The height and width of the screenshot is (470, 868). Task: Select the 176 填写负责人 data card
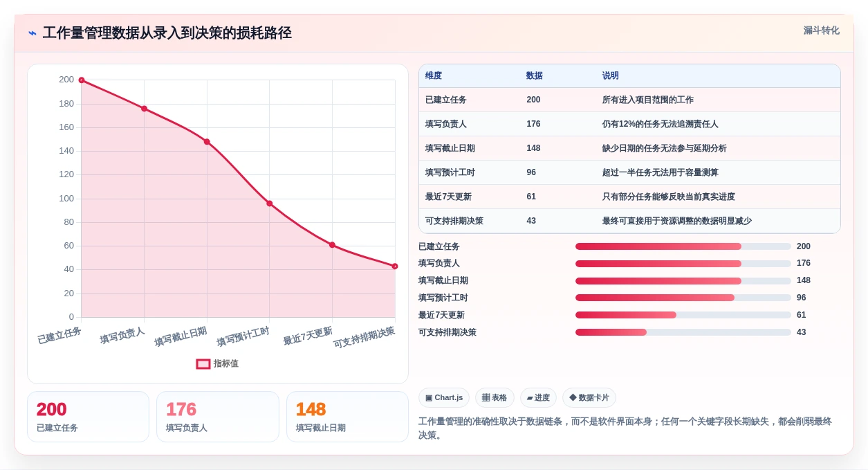(218, 417)
